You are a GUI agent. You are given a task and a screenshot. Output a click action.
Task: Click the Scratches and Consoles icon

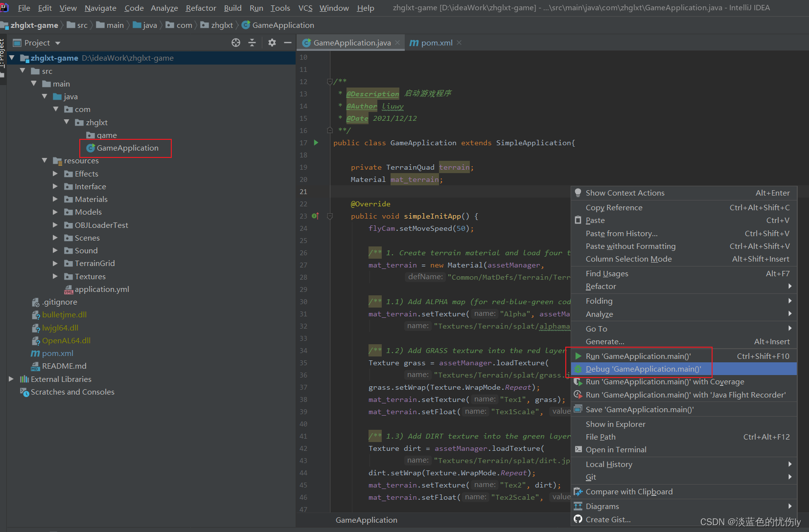click(x=24, y=392)
